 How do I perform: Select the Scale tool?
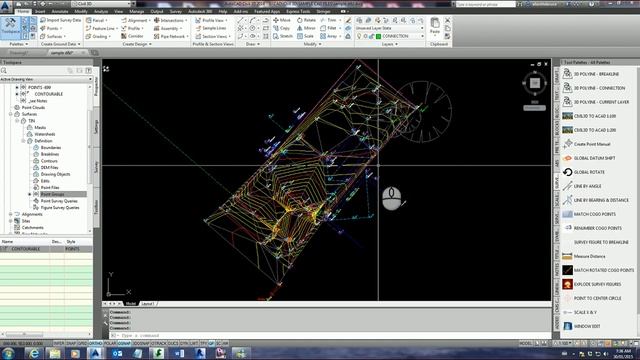coord(305,36)
